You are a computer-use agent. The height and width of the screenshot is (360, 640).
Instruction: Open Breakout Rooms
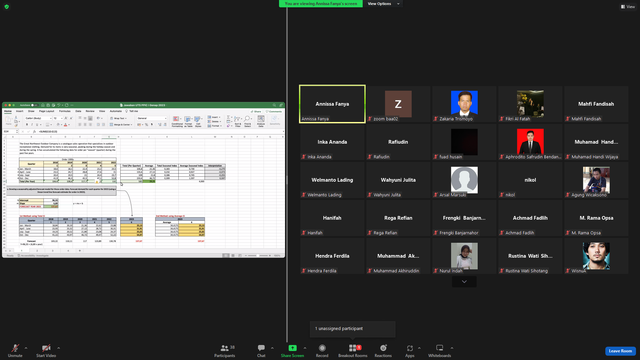coord(353,350)
